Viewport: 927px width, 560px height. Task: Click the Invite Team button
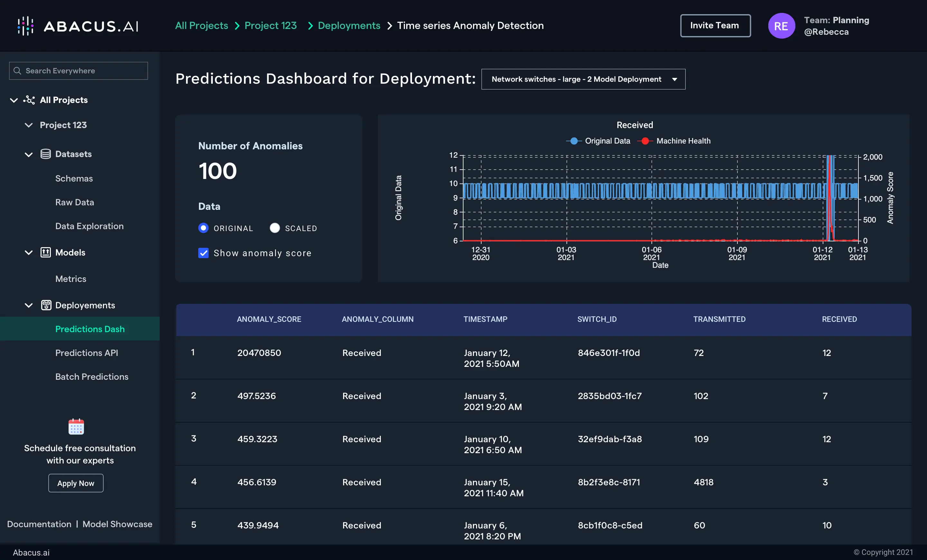[715, 25]
